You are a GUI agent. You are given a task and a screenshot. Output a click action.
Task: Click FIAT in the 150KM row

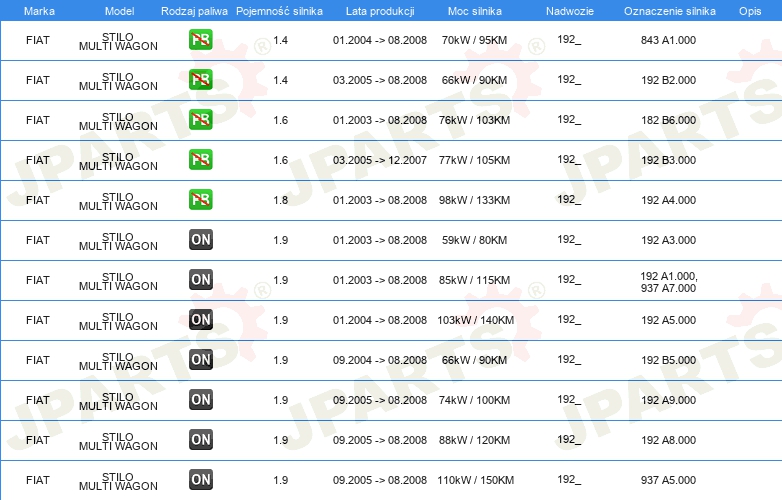click(x=38, y=480)
